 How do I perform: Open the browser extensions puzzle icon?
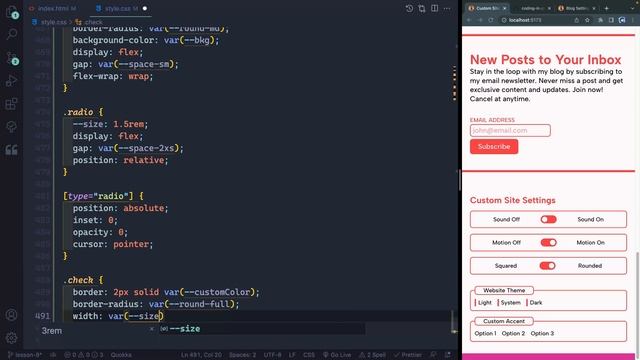point(600,20)
